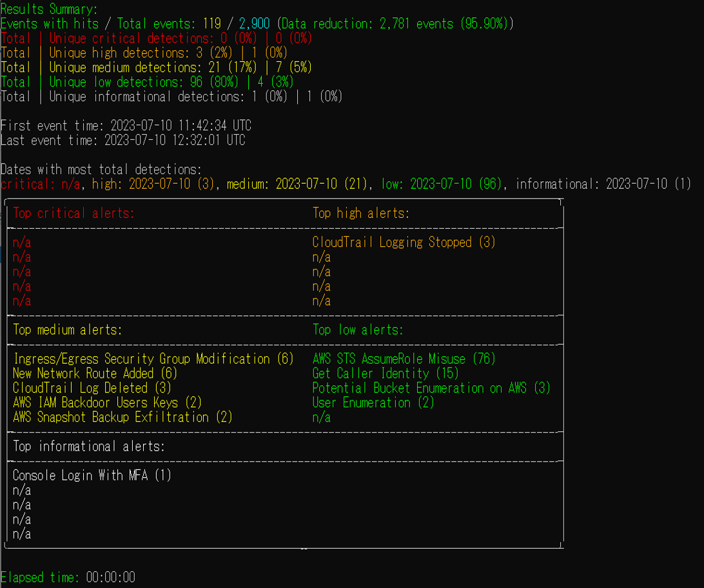704x588 pixels.
Task: Click 'Console Login With MFA (1)' alert
Action: tap(92, 475)
